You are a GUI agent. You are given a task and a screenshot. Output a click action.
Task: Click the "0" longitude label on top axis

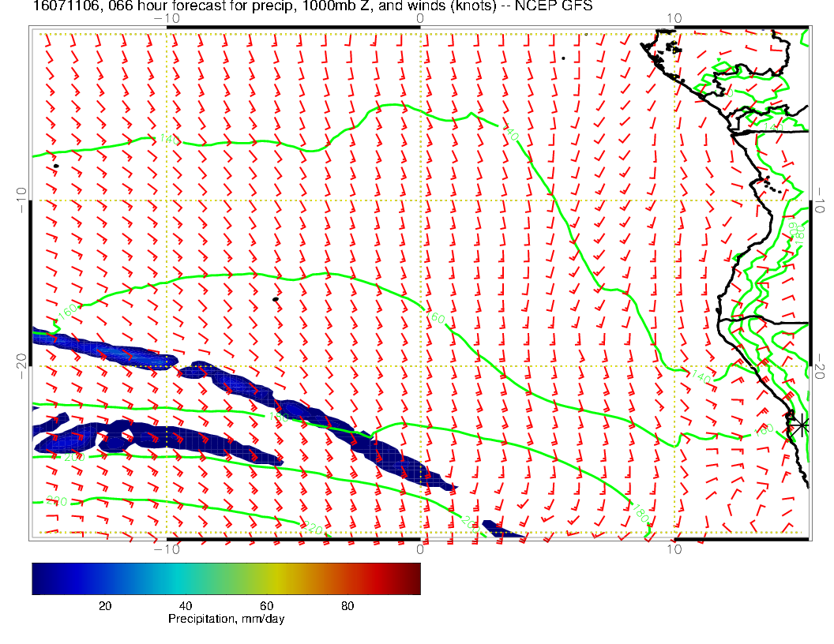(419, 17)
